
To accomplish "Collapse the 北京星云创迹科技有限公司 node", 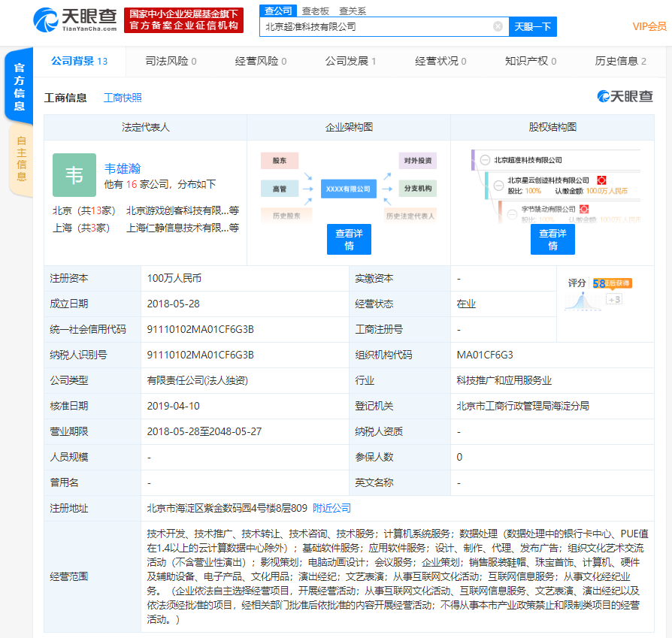I will coord(498,186).
